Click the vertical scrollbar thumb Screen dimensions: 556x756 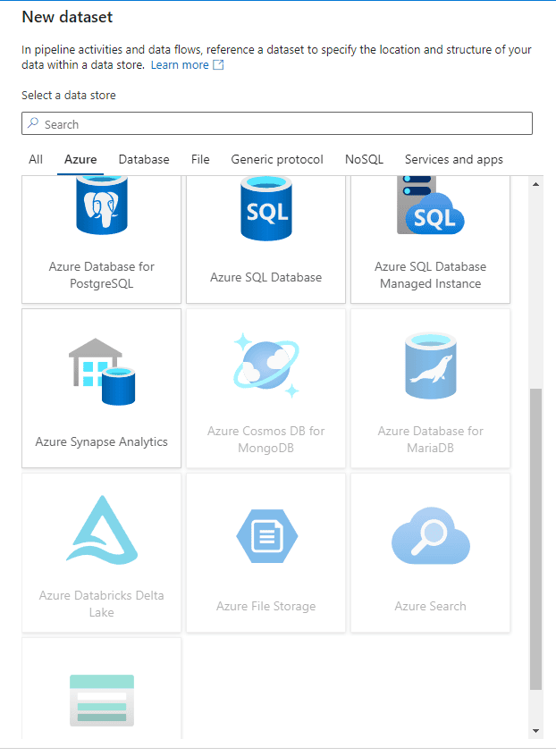[535, 539]
